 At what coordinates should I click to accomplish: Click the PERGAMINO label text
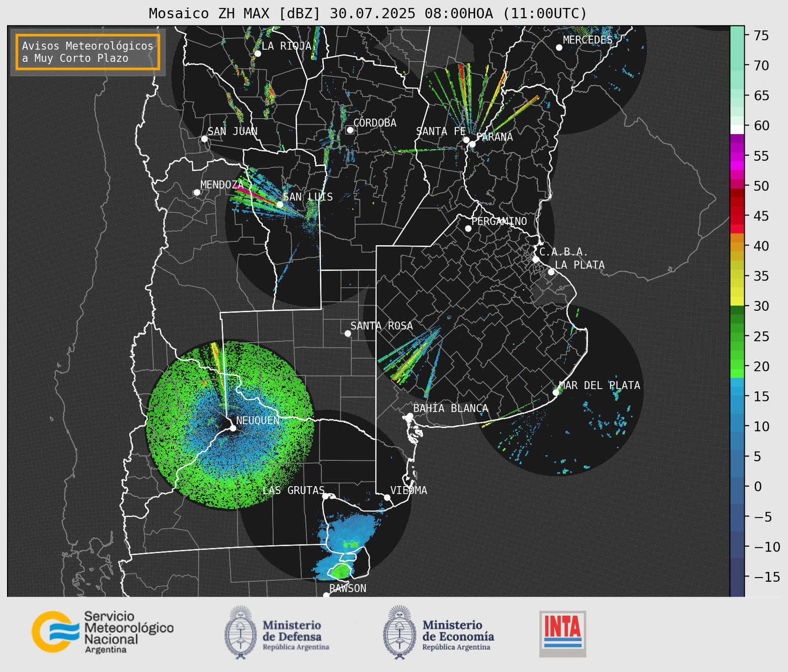coord(499,222)
